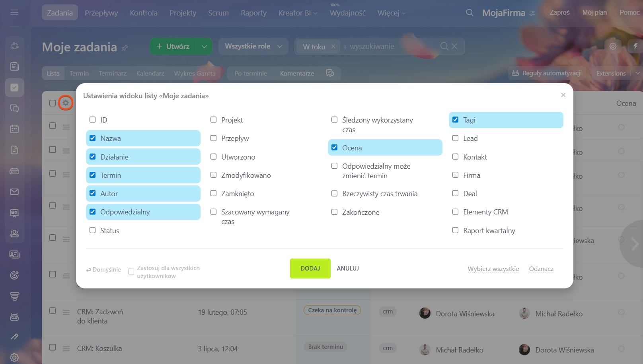The height and width of the screenshot is (364, 643).
Task: Click the Utwórz create button
Action: coord(173,47)
